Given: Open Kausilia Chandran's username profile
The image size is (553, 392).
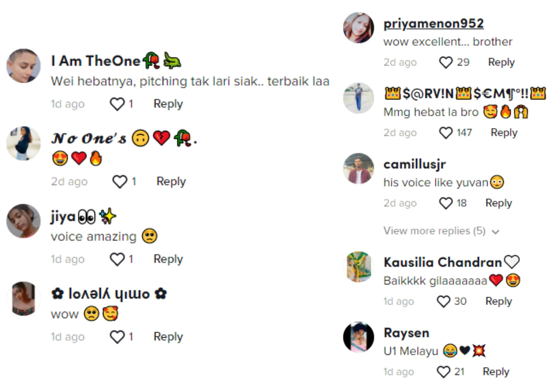Looking at the screenshot, I should pyautogui.click(x=443, y=262).
